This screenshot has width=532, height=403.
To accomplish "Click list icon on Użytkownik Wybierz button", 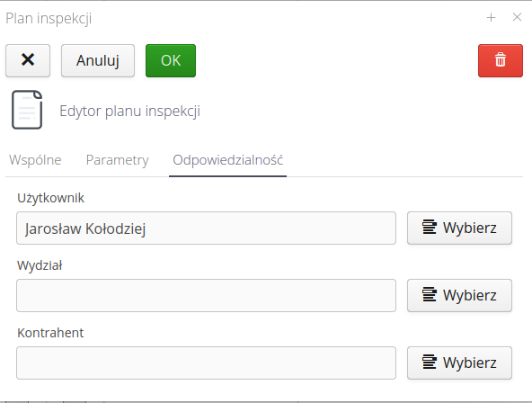I will coord(430,227).
